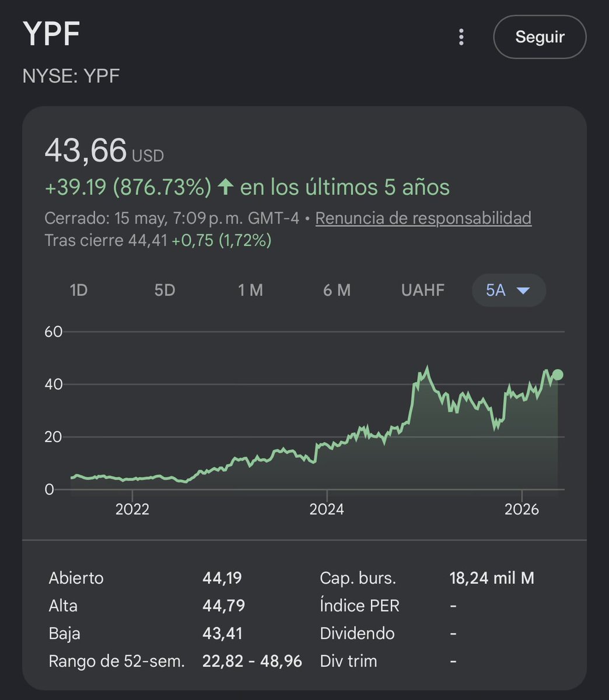Click the Rango de 52-sem. label
This screenshot has height=700, width=609.
[117, 661]
